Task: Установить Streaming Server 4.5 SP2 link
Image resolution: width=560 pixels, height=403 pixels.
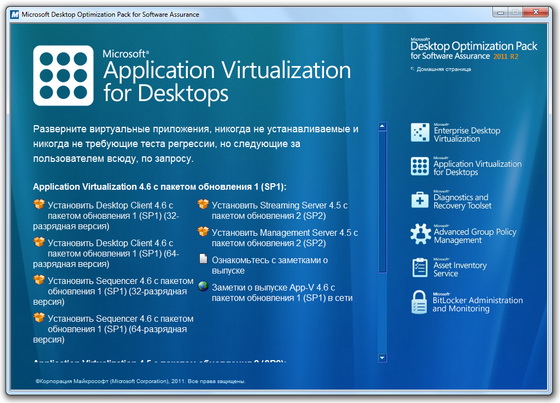Action: [x=279, y=210]
